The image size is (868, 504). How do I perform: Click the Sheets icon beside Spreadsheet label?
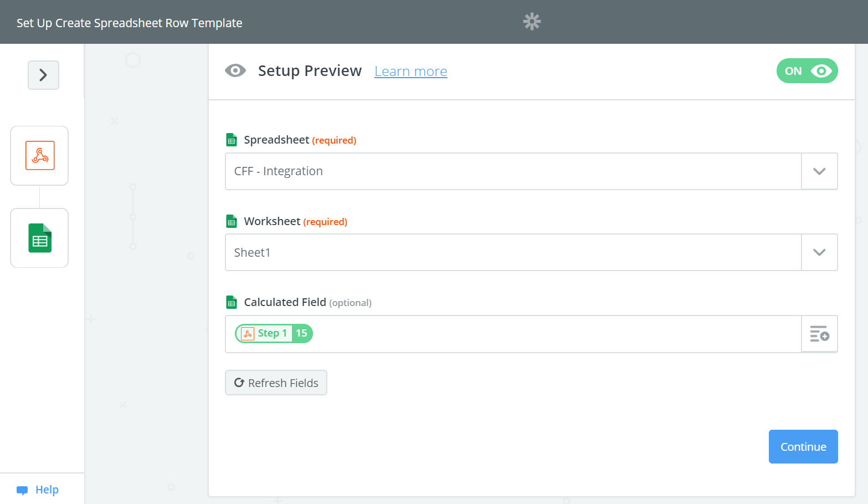[232, 140]
